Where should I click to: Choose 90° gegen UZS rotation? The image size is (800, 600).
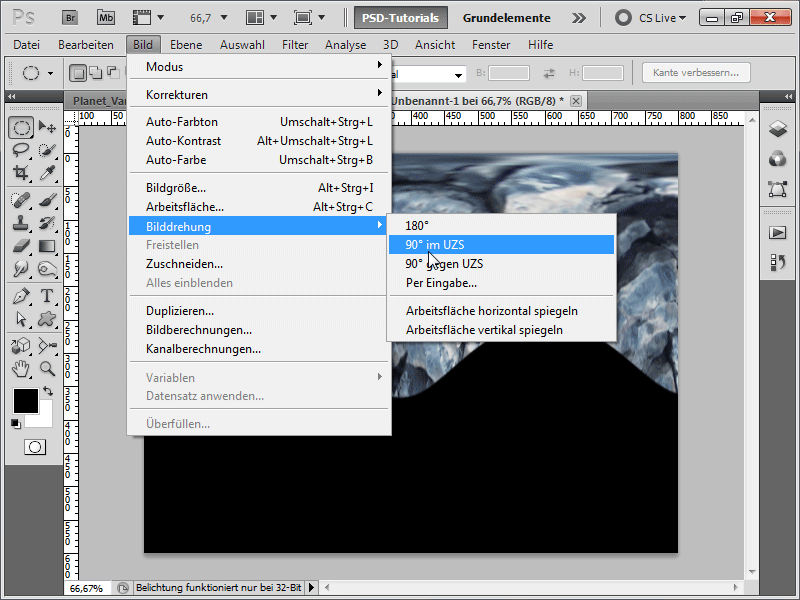coord(502,264)
